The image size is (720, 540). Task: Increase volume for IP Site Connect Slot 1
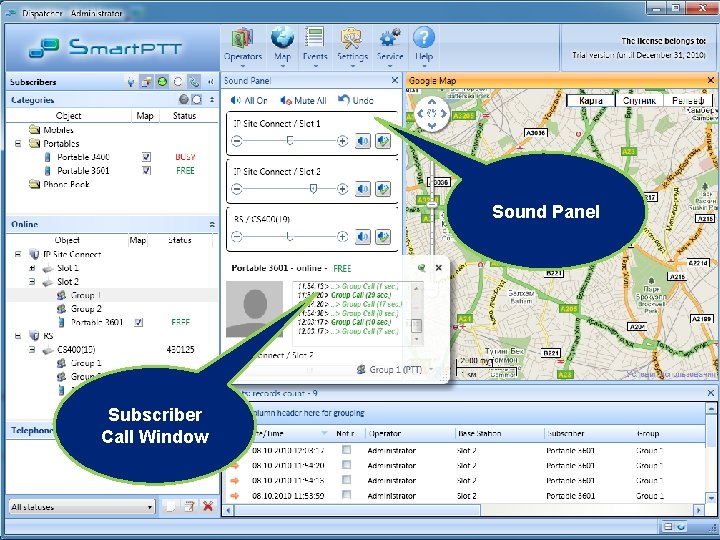coord(342,141)
